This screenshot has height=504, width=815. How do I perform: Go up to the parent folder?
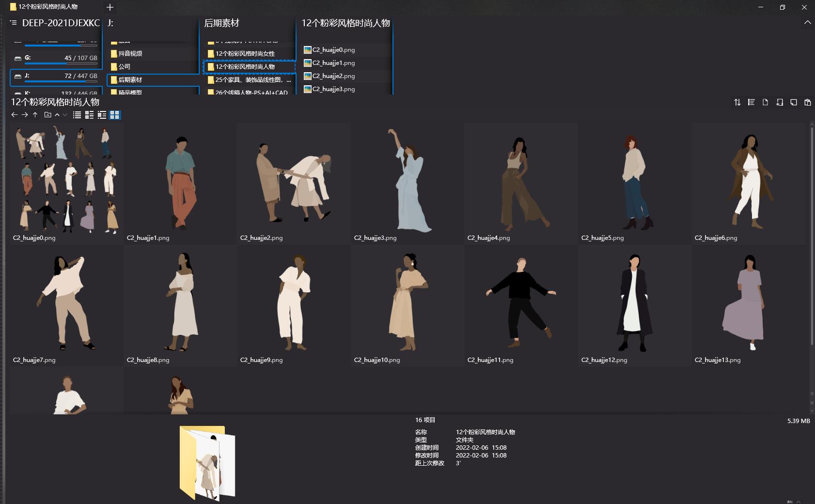(x=35, y=115)
